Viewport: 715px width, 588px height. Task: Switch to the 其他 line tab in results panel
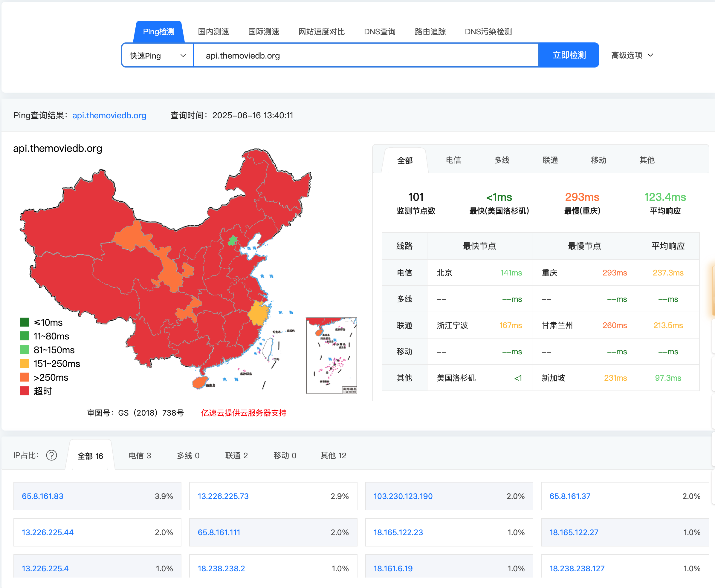pos(647,160)
